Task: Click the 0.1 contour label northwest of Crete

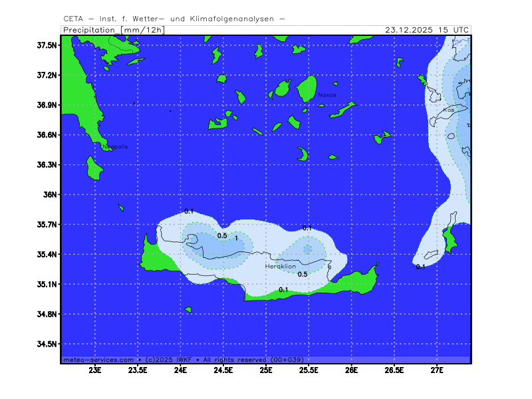Action: point(189,211)
